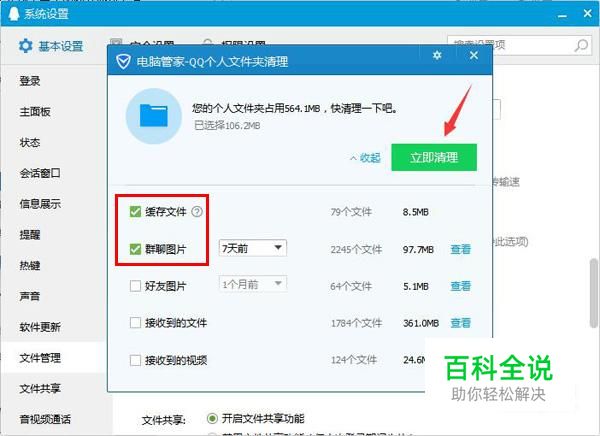Click the 基本设置 gear icon
600x436 pixels.
tap(26, 46)
